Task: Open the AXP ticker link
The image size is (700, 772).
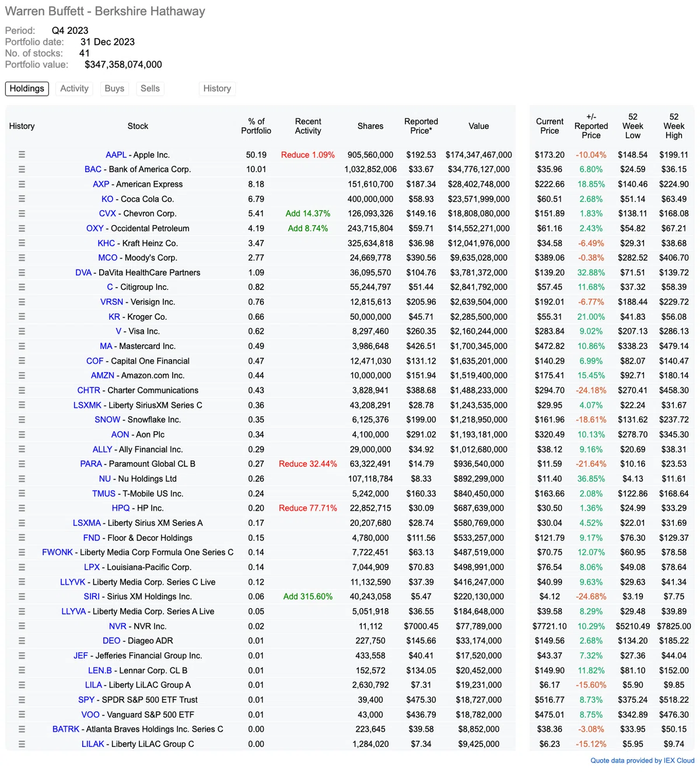Action: (101, 184)
